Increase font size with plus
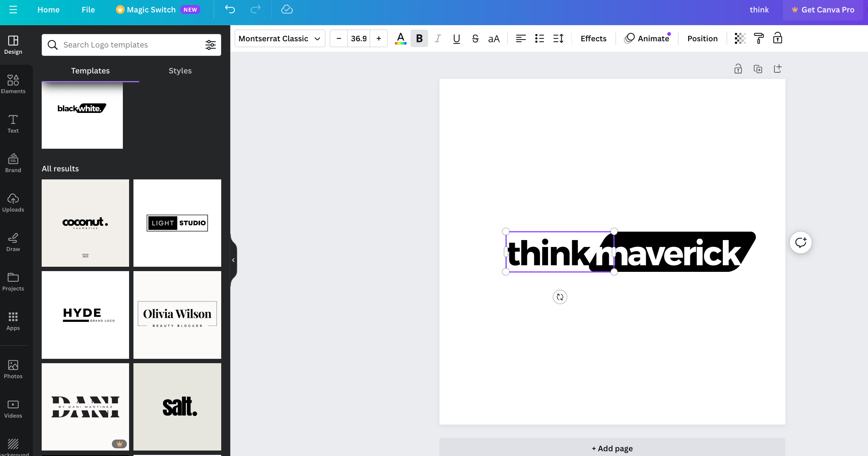Viewport: 868px width, 456px height. point(379,38)
